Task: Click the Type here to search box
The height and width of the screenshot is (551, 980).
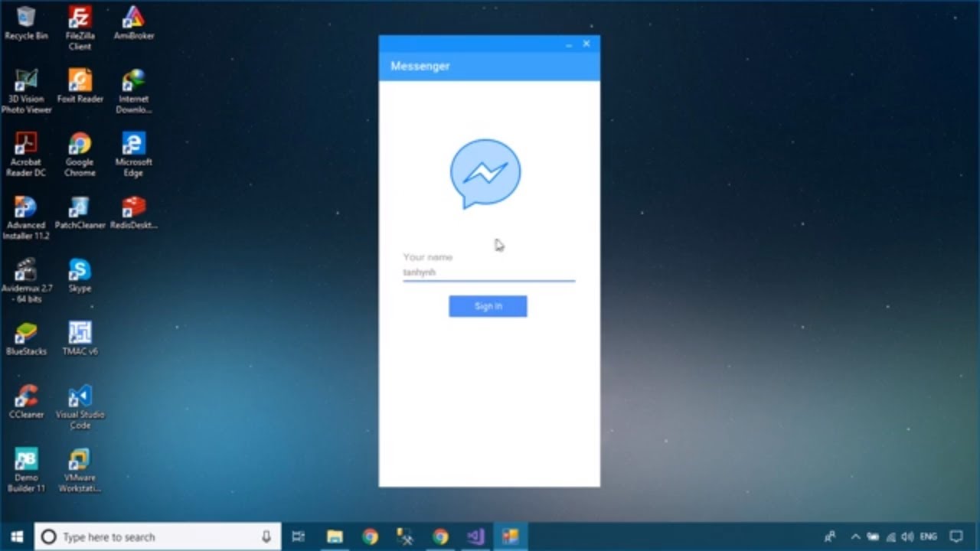Action: tap(158, 536)
